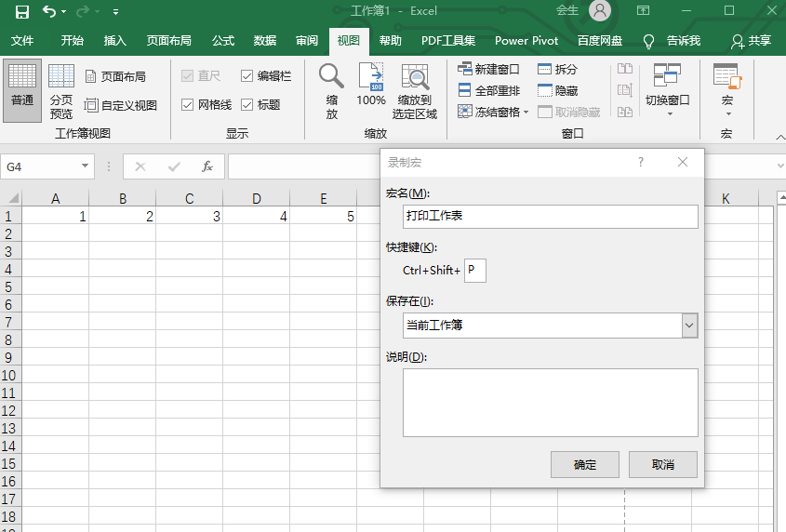
Task: Click 全部重排 arrange all icon
Action: (465, 90)
